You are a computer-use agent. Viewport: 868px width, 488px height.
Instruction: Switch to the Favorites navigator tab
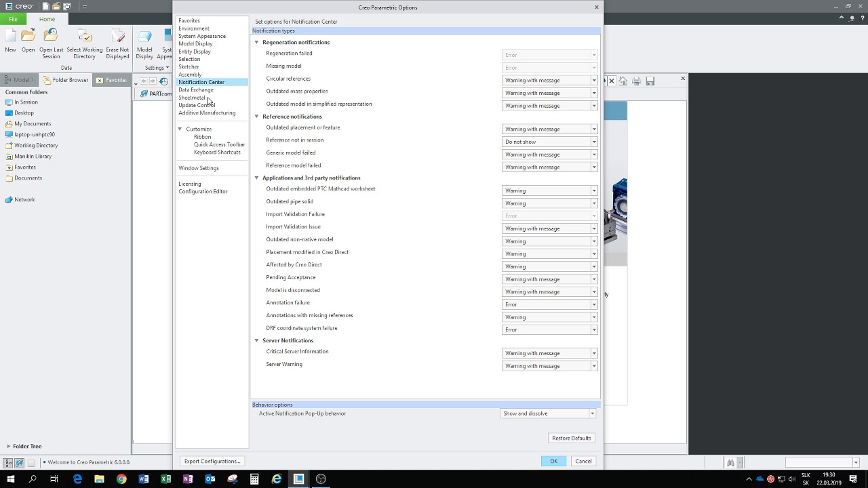[111, 80]
